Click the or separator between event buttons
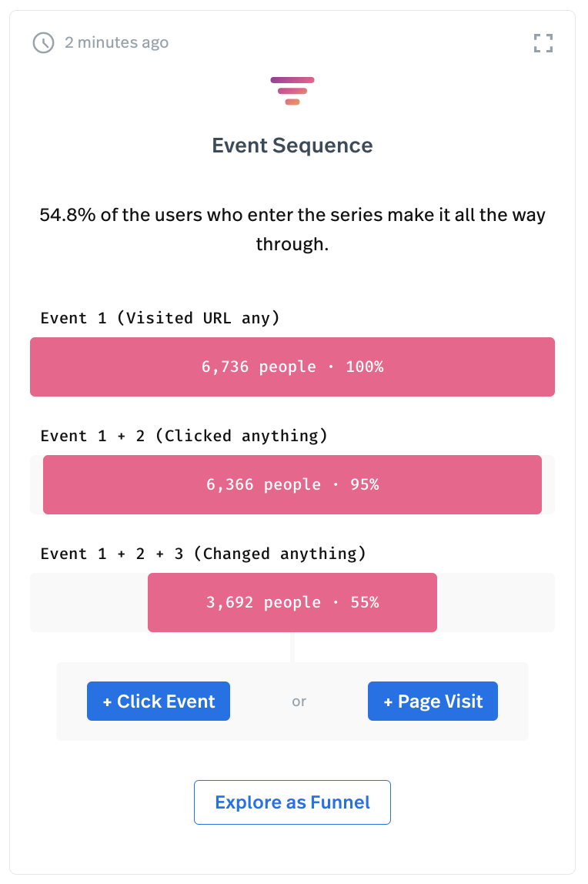Screen dimensions: 588x884 tap(299, 701)
